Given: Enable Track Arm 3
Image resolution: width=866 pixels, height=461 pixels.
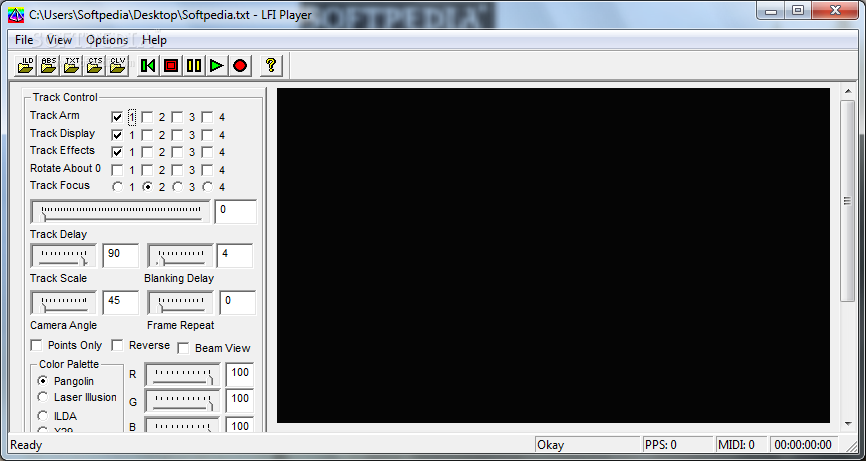Looking at the screenshot, I should [177, 118].
